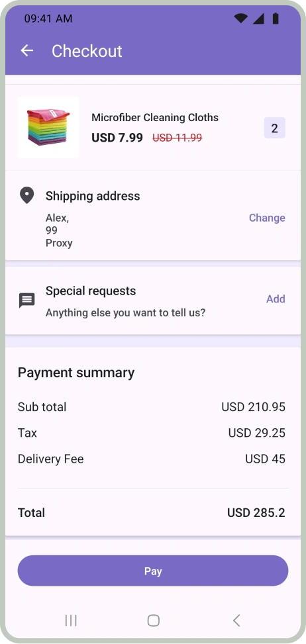
Task: Tap the Payment summary heading
Action: click(76, 373)
